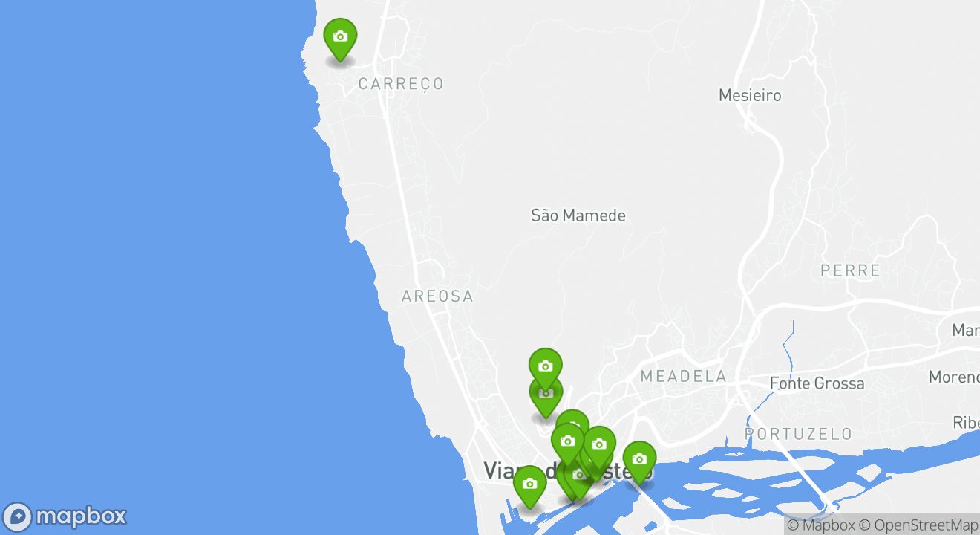
Task: Select the camera marker on the river bridge
Action: (639, 460)
